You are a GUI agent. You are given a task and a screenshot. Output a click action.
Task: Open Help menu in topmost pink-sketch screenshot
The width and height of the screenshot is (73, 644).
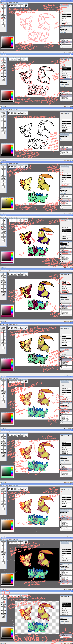point(17,3)
